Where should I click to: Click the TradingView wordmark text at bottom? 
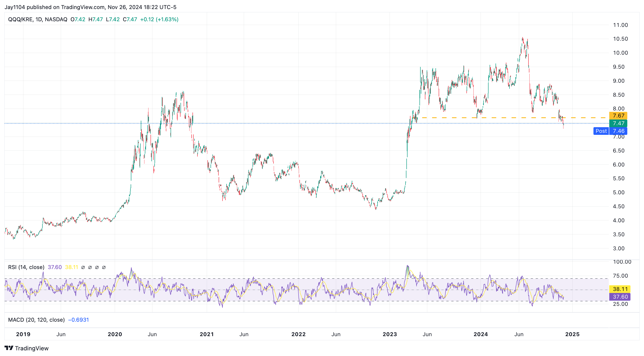click(32, 348)
